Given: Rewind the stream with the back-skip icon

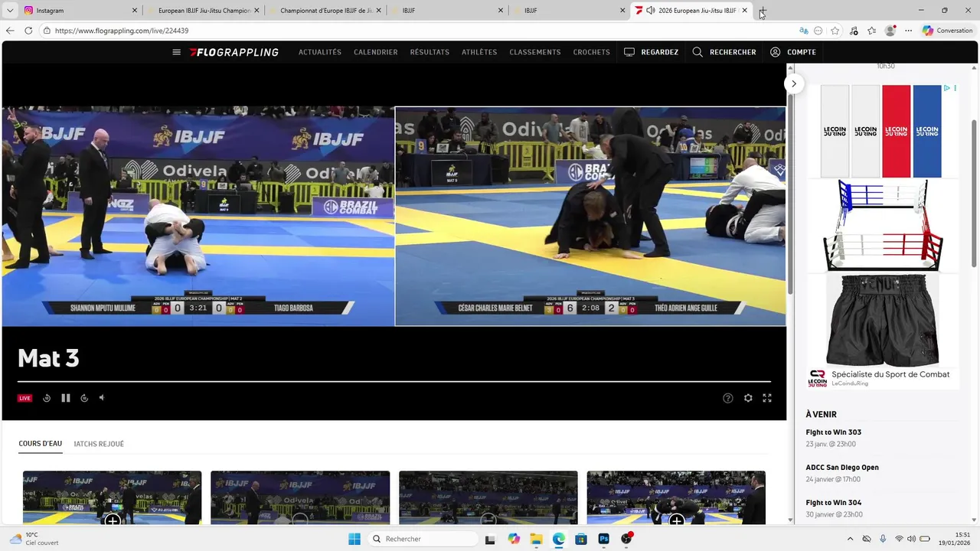Looking at the screenshot, I should coord(47,398).
